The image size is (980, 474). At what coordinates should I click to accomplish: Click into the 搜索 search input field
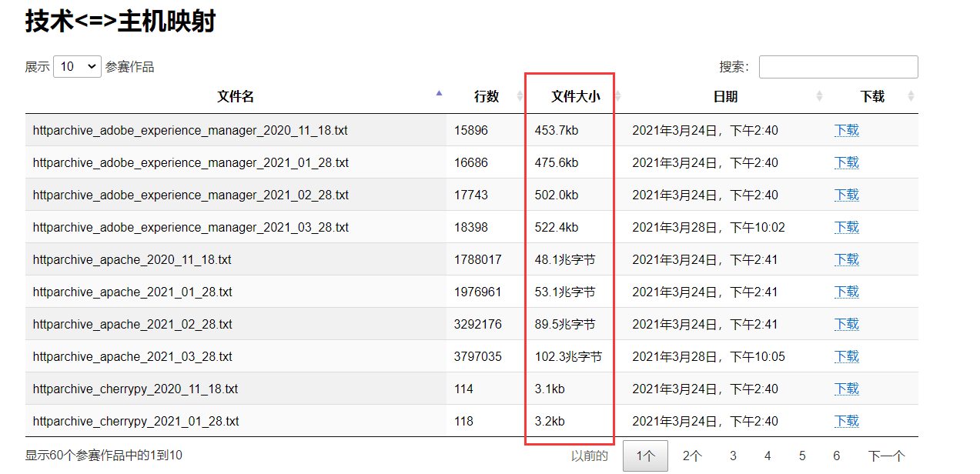tap(838, 67)
